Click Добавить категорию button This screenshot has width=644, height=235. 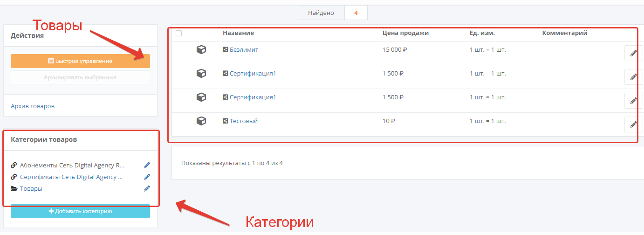[80, 211]
